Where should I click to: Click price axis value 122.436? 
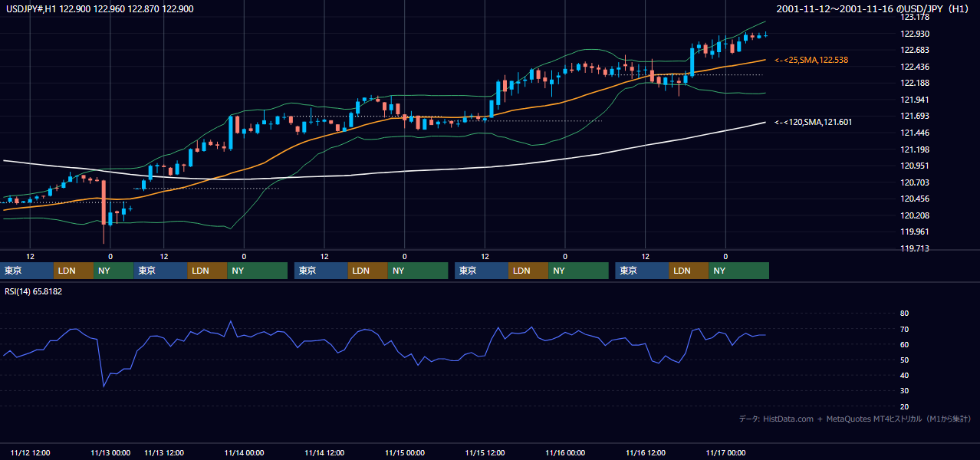[915, 67]
